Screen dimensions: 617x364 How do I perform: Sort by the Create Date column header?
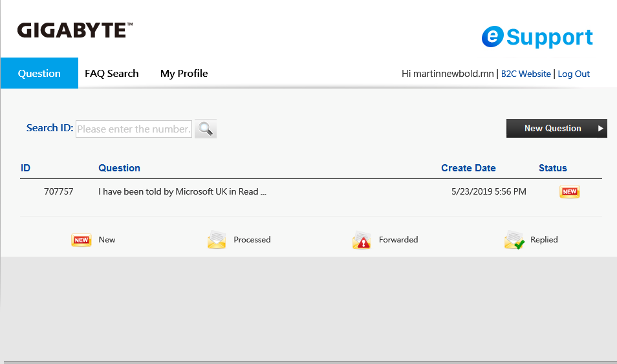pos(468,168)
